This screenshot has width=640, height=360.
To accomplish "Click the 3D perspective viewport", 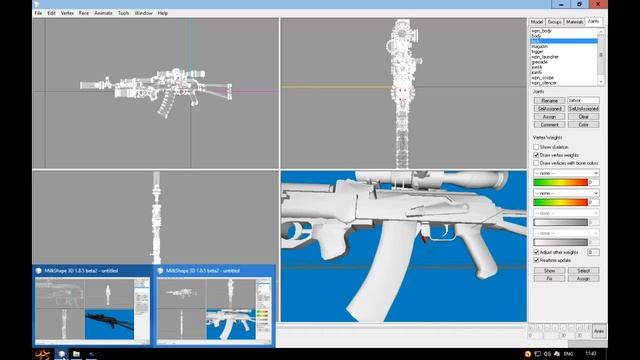I will coord(404,246).
